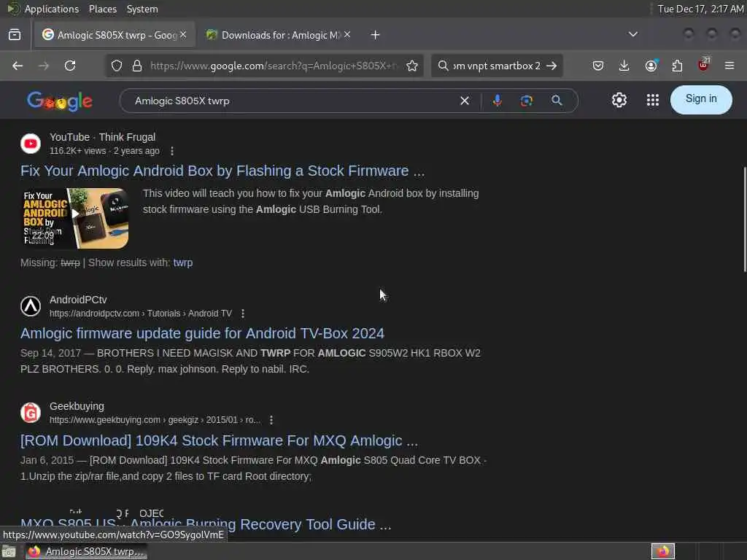The width and height of the screenshot is (747, 560).
Task: Click the clock showing Tue Dec 17
Action: click(x=700, y=9)
